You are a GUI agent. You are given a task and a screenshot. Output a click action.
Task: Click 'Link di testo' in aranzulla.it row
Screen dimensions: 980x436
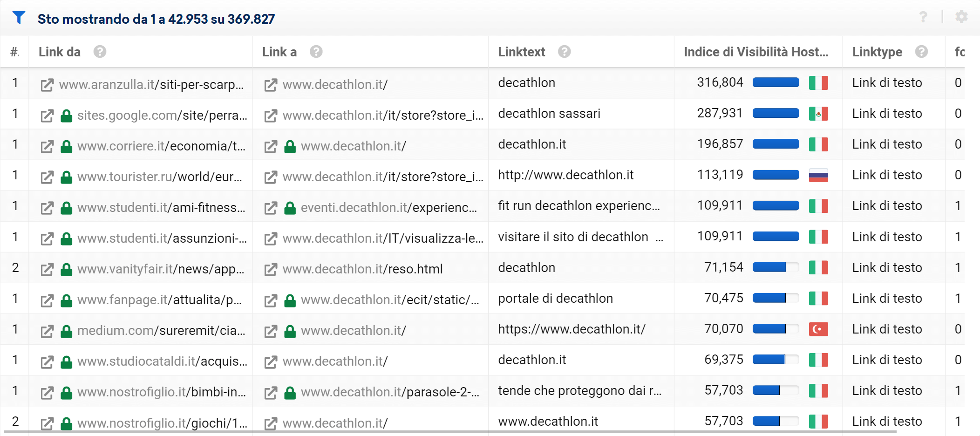click(887, 83)
